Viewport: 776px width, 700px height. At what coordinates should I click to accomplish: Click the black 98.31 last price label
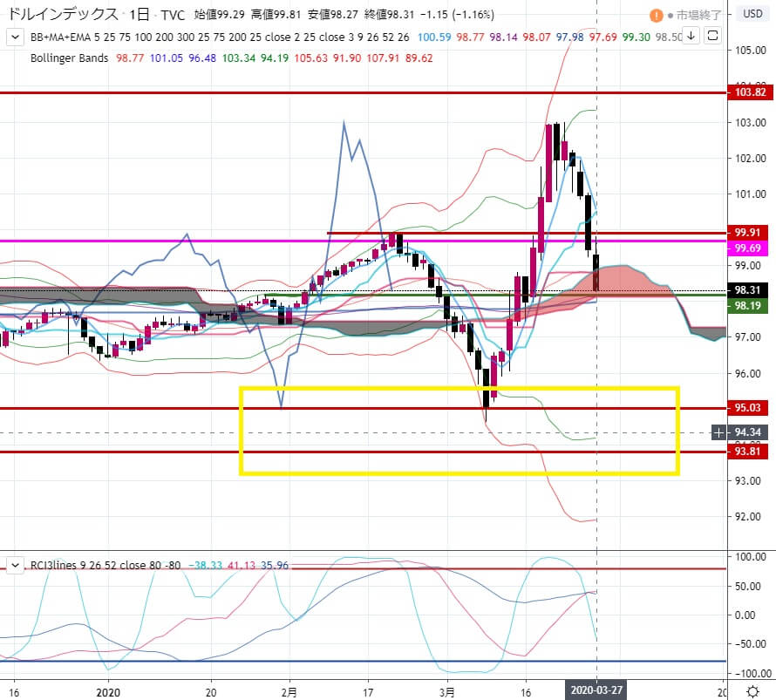pos(747,290)
